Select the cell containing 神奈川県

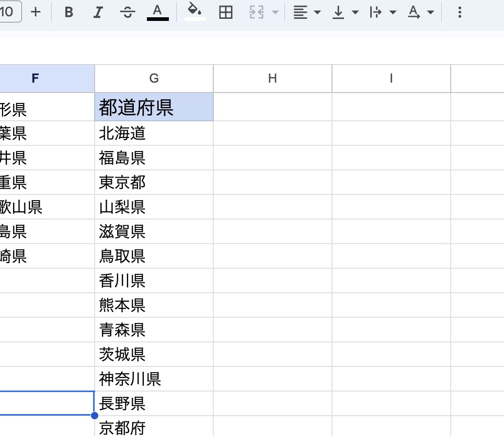point(154,379)
